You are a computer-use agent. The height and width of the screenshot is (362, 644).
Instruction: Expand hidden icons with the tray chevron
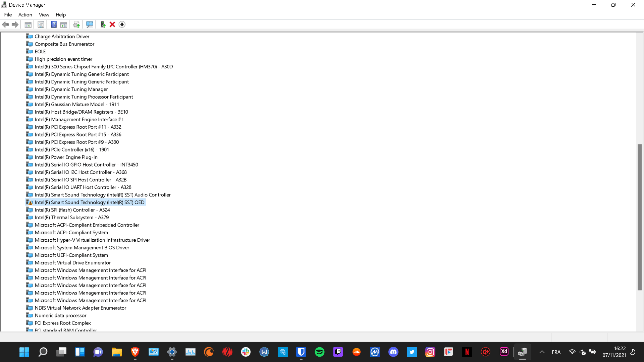[542, 352]
